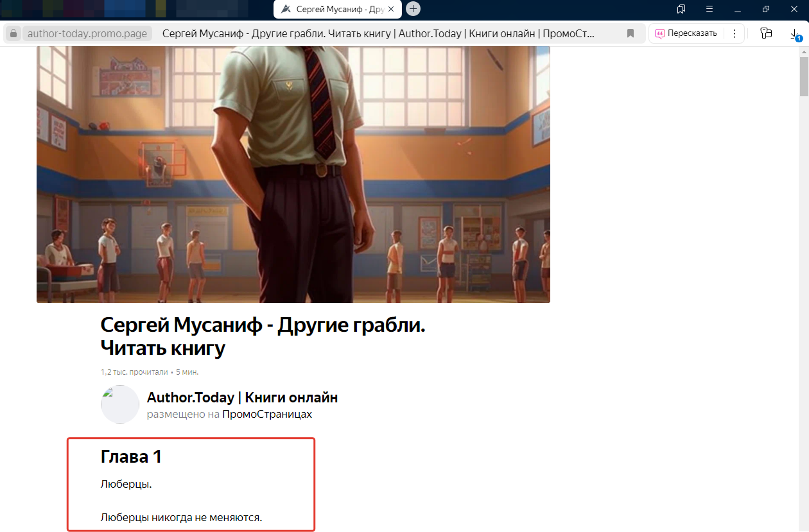
Task: Click the author-today.promo.page domain in address bar
Action: 87,33
